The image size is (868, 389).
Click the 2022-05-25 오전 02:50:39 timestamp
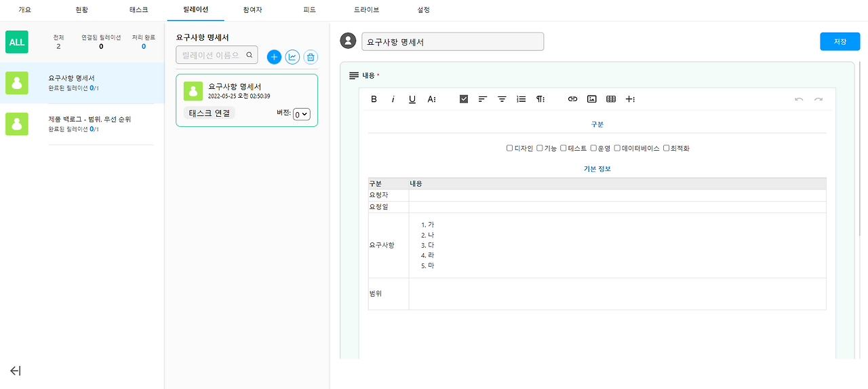pyautogui.click(x=239, y=96)
